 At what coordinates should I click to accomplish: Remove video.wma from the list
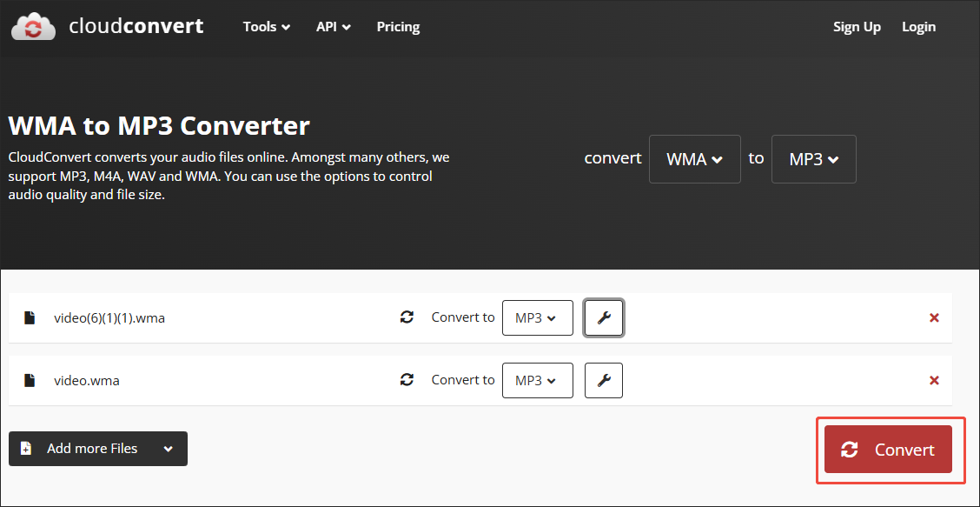(934, 380)
